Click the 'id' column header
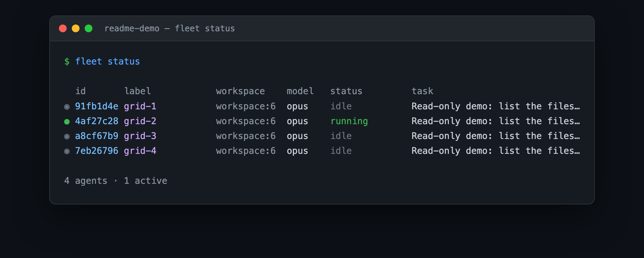Viewport: 644px width, 258px height. [x=80, y=91]
